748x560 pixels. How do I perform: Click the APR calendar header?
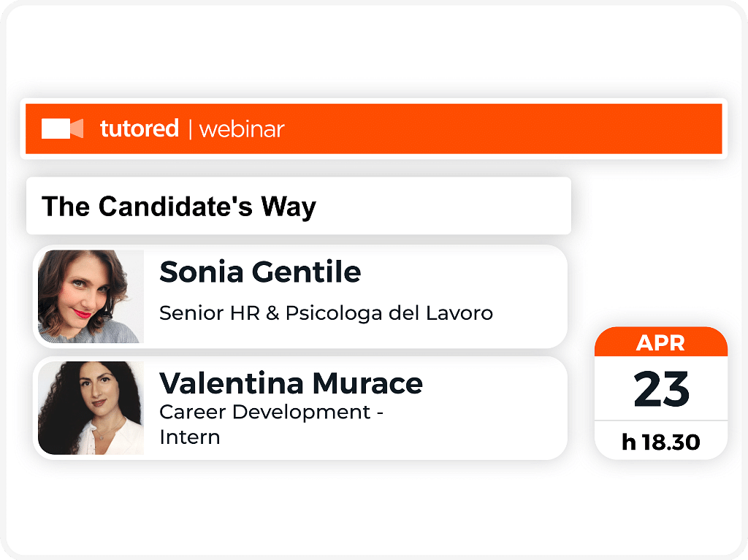click(660, 343)
